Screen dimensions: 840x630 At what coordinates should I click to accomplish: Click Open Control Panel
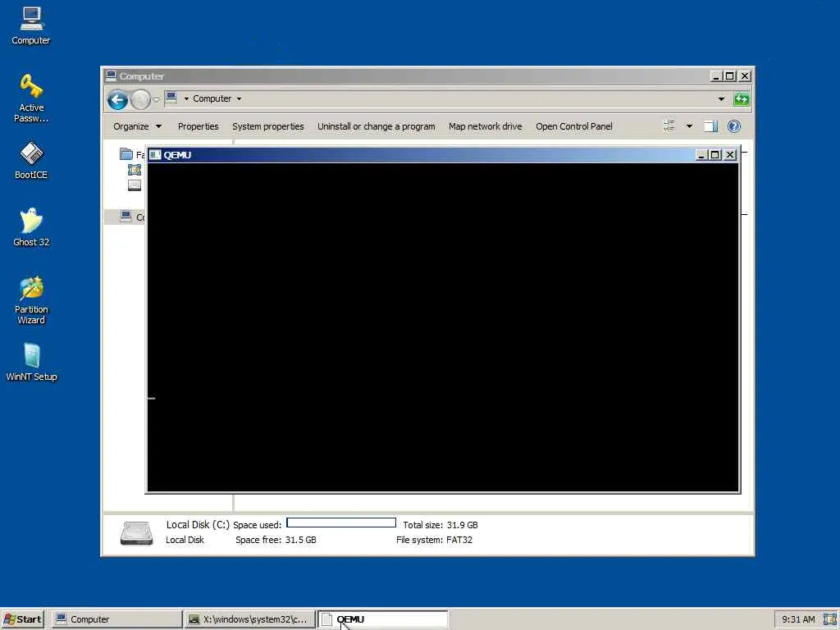[573, 126]
